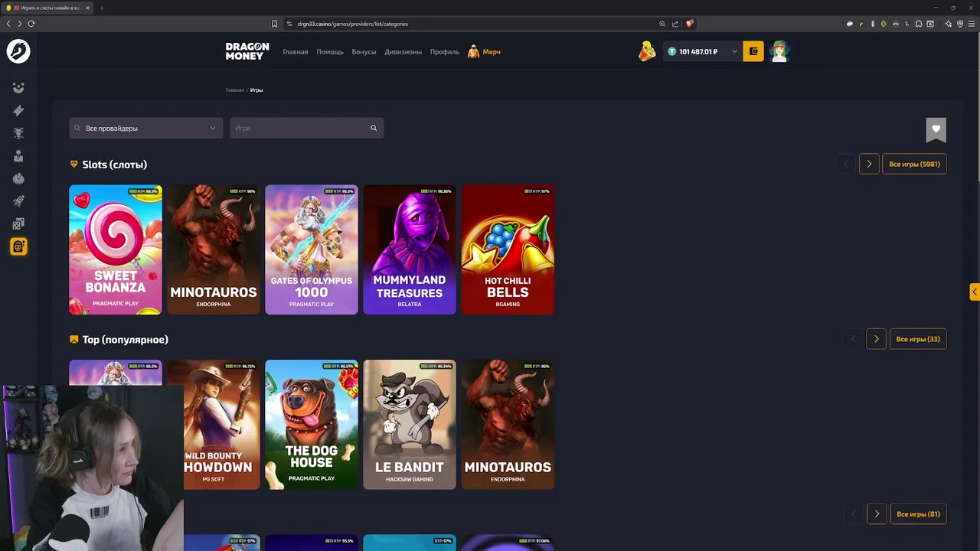The height and width of the screenshot is (551, 980).
Task: Show next games in Top row
Action: coord(877,339)
